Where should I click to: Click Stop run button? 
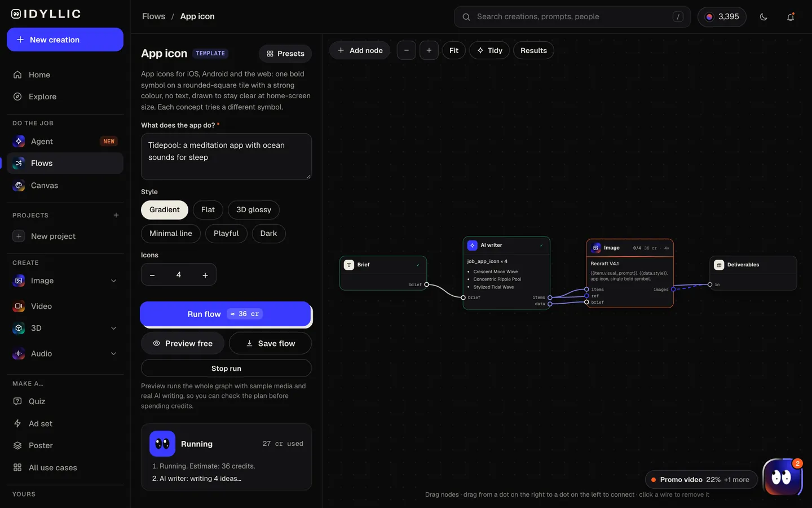click(x=226, y=369)
